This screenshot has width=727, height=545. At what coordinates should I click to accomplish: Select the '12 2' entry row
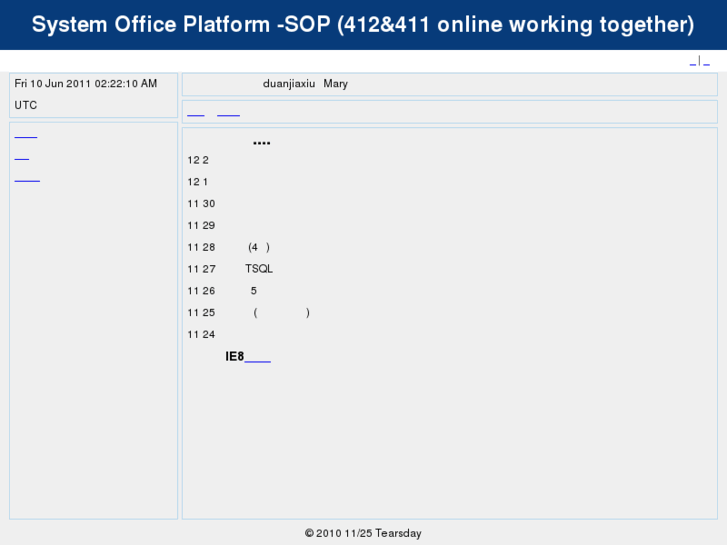198,160
